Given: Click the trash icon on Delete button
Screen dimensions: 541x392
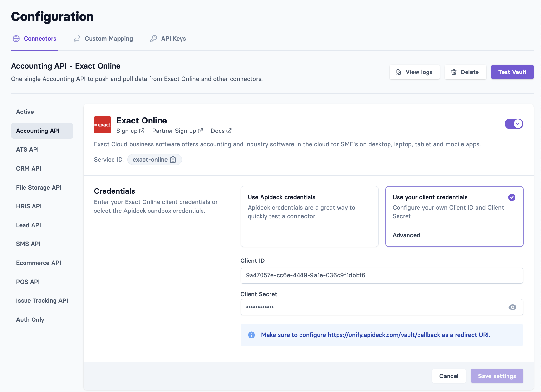Looking at the screenshot, I should pos(454,72).
